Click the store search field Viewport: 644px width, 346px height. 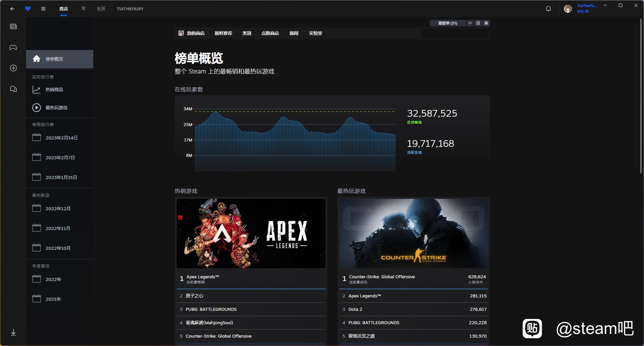(x=455, y=33)
